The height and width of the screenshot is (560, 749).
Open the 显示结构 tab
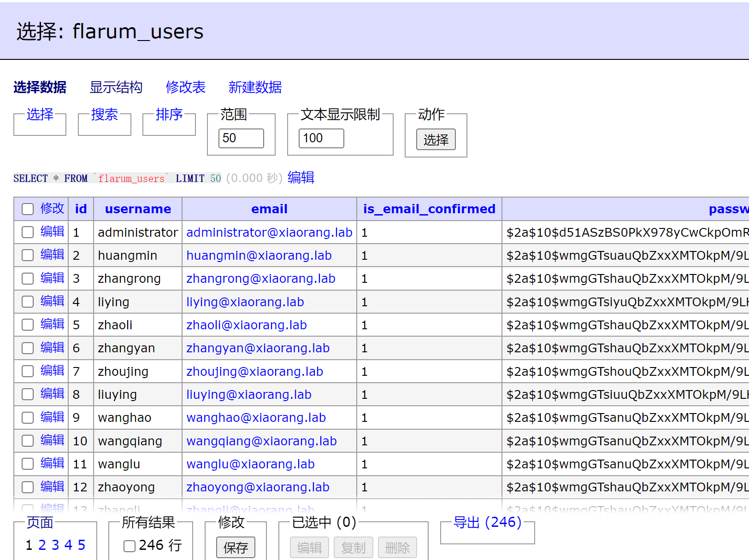(x=116, y=87)
